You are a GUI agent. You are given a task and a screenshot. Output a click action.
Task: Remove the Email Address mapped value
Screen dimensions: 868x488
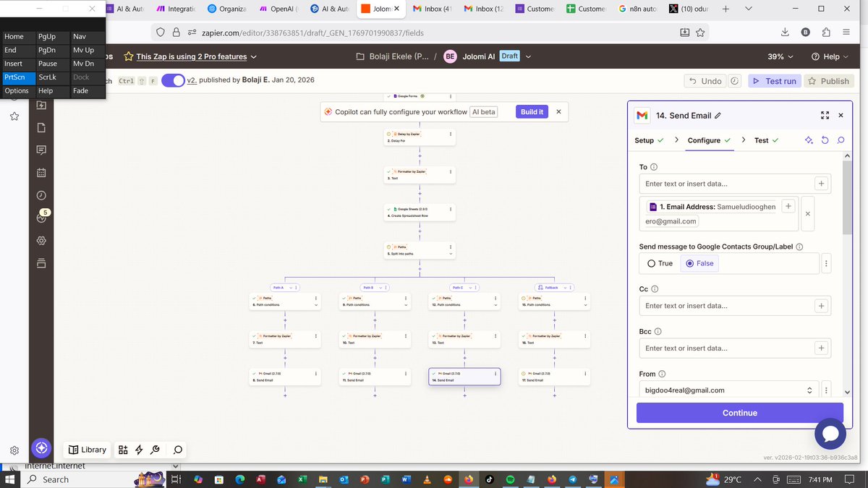tap(808, 213)
